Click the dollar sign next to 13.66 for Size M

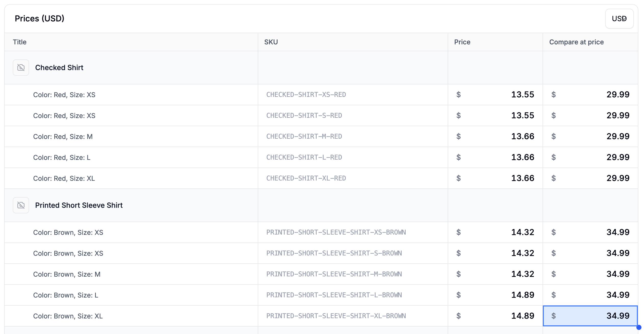click(x=458, y=136)
